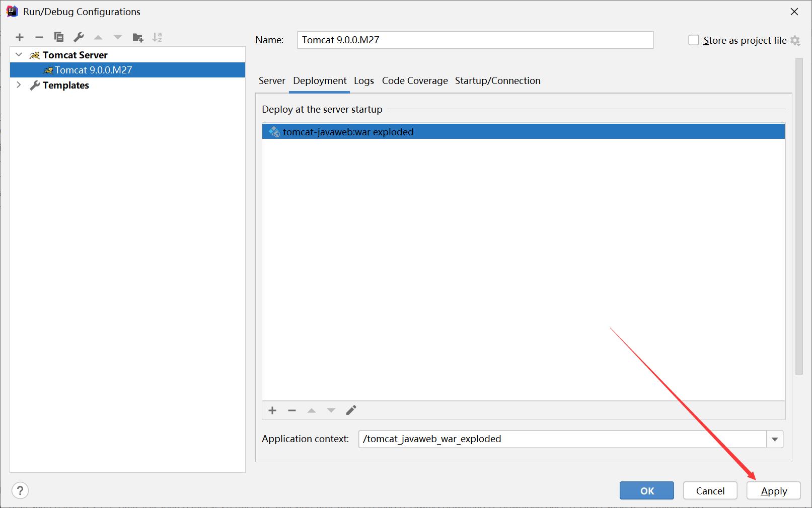Click the Tomcat Server cat icon

tap(35, 55)
